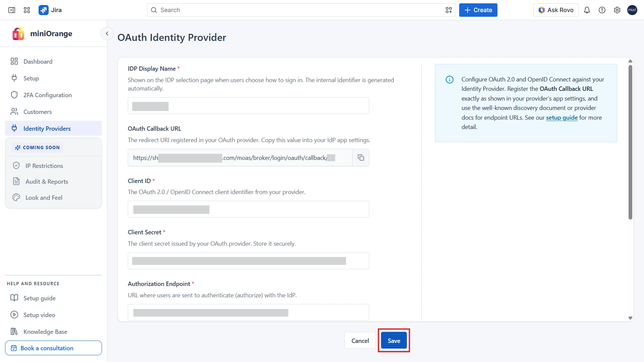Open the PRAT profile avatar
644x362 pixels.
(x=632, y=10)
